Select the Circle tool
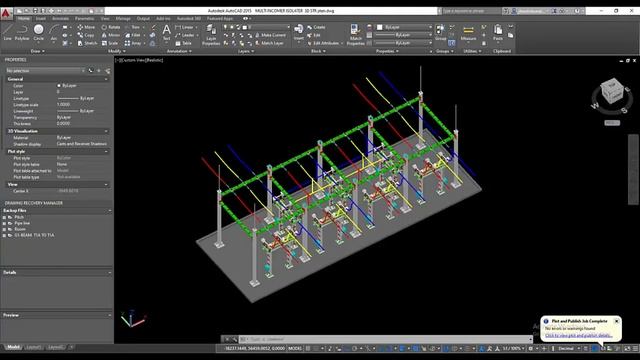 tap(38, 32)
